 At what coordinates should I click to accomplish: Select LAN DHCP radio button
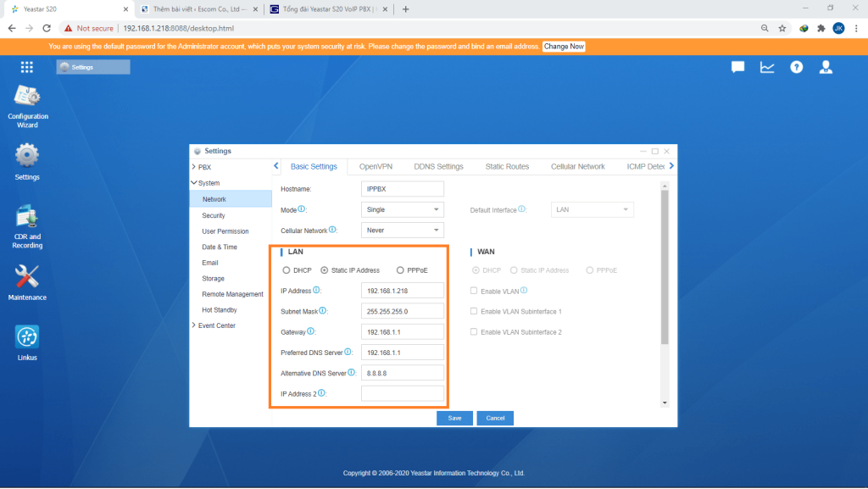click(x=287, y=270)
